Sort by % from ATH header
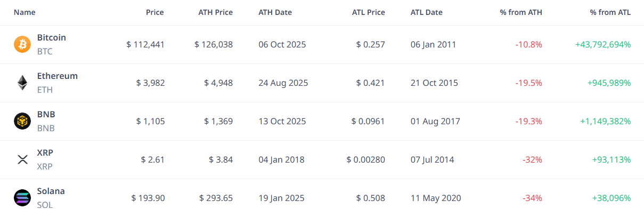Image resolution: width=644 pixels, height=217 pixels. click(521, 12)
